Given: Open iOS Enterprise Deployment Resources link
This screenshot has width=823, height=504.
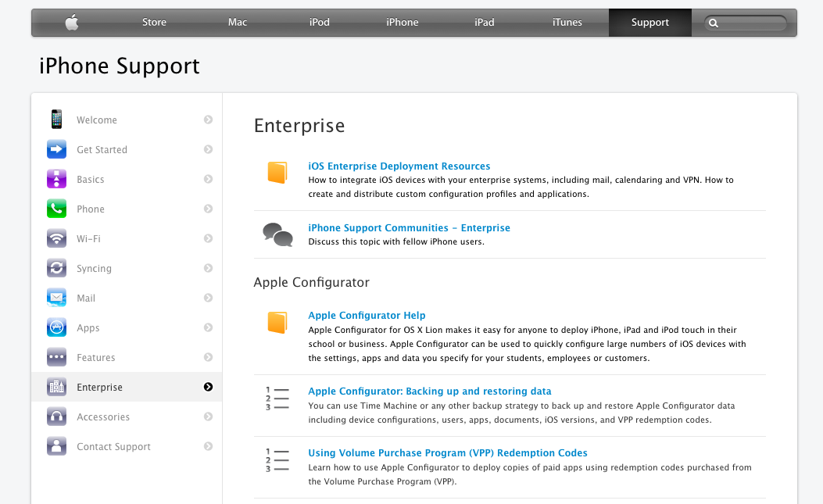Looking at the screenshot, I should coord(399,166).
